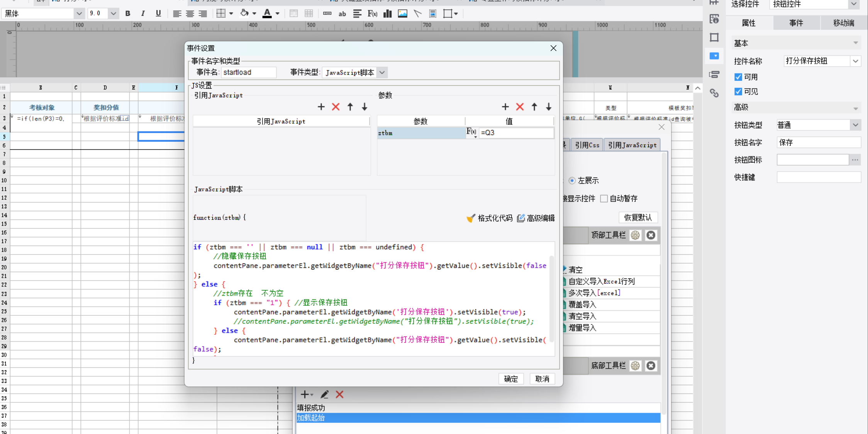Screen dimensions: 868x434
Task: Click the hyperlink chain sidebar icon
Action: 714,93
